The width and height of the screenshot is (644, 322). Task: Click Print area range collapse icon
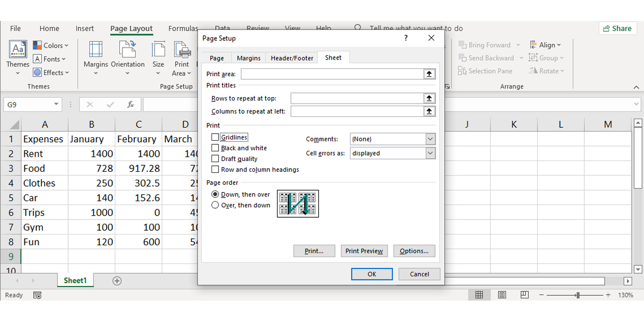click(x=429, y=74)
